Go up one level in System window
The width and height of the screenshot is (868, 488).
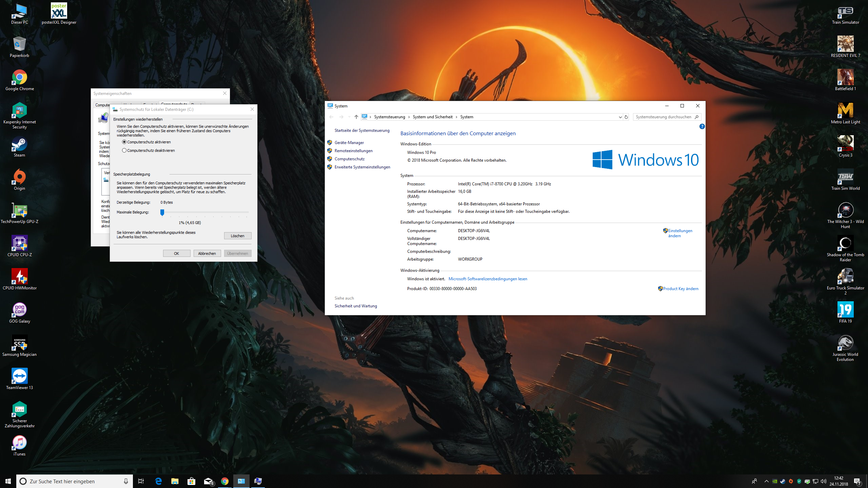click(x=356, y=117)
